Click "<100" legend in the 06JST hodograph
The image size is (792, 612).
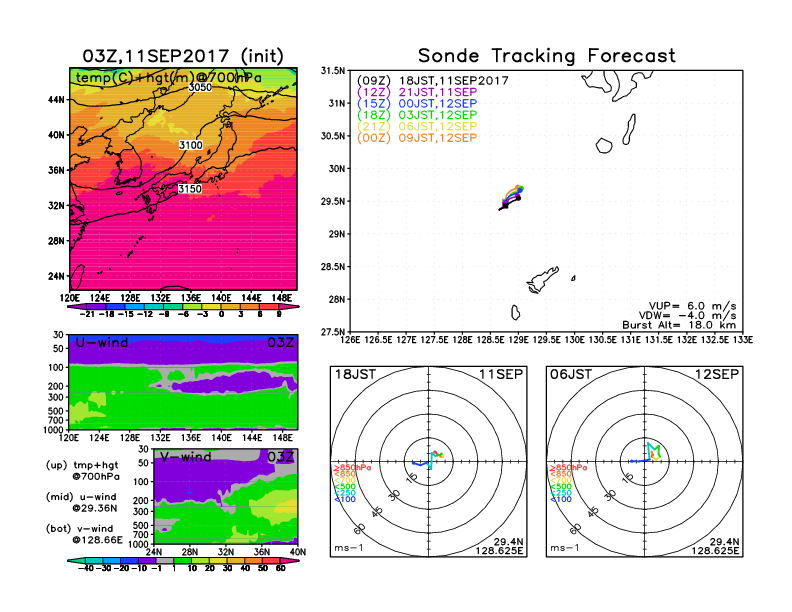561,499
